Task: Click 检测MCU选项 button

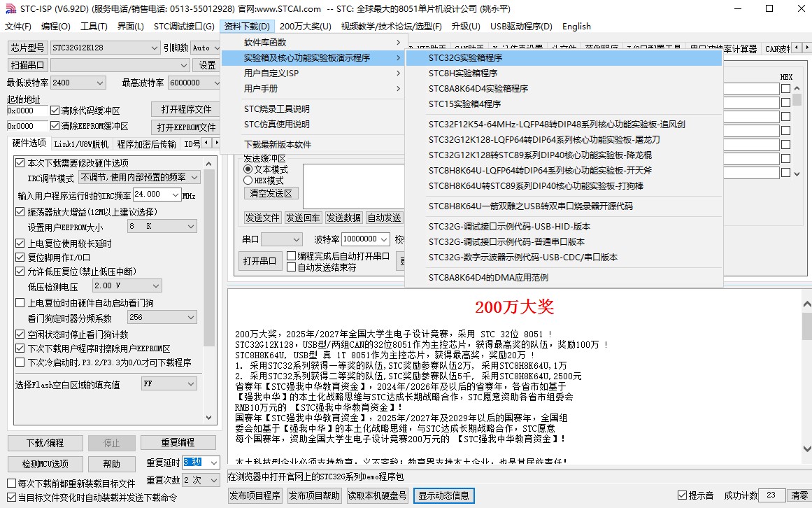Action: tap(45, 464)
